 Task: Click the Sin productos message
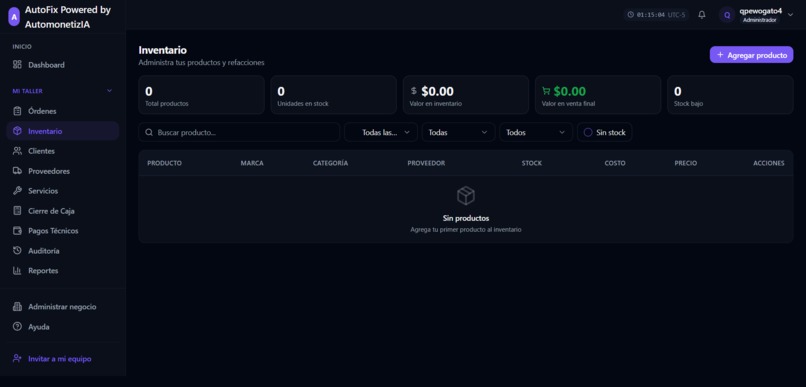(466, 218)
